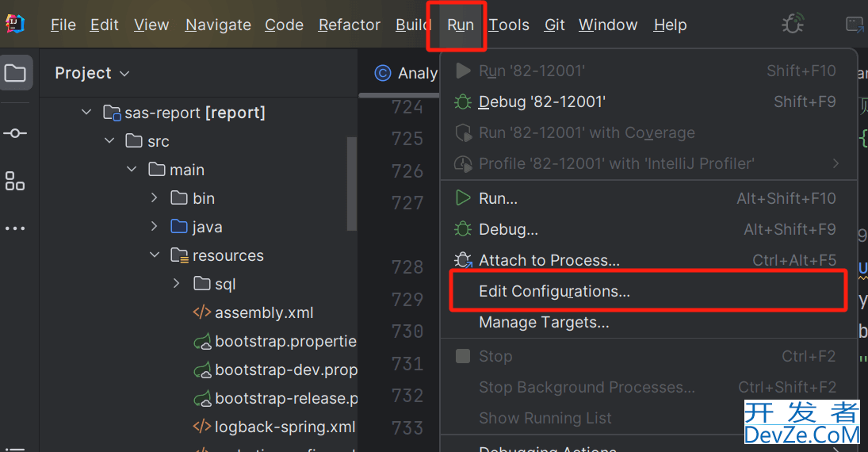Click the Debug '82-12001' menu entry

[x=541, y=102]
